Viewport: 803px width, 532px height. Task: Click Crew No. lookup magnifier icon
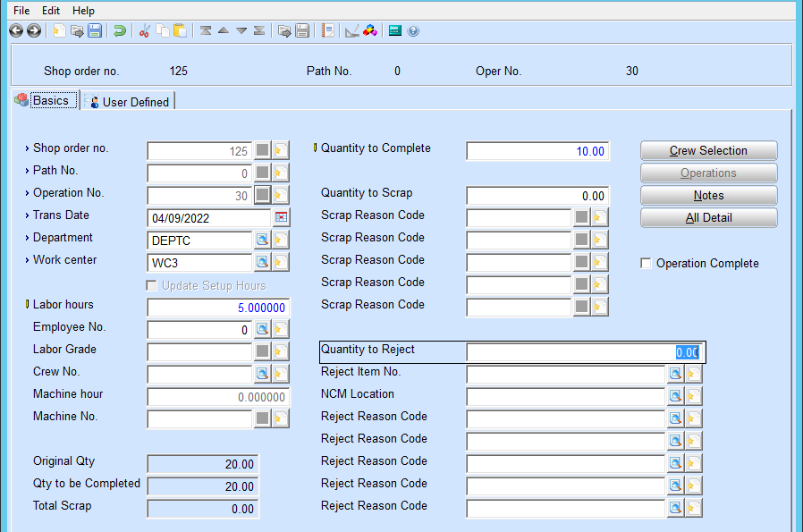point(262,374)
